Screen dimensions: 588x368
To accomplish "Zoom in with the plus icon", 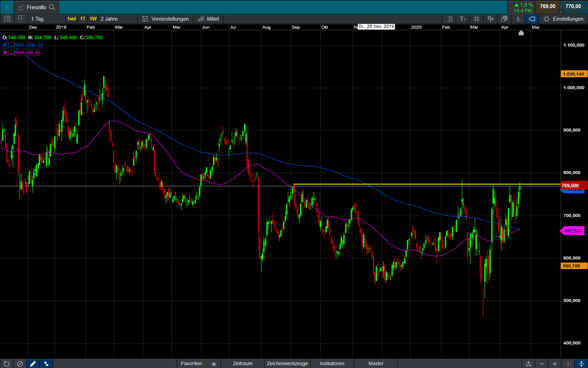I will (554, 363).
